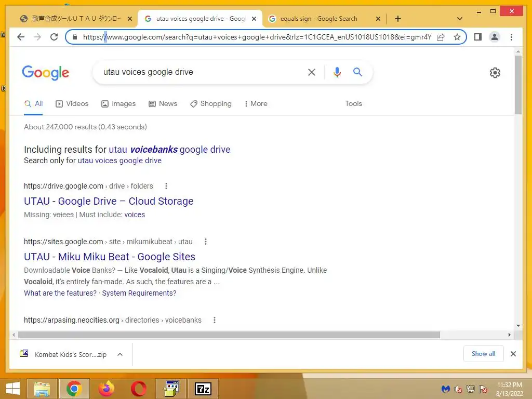
Task: Open 'System Requirements?' sitelink
Action: tap(139, 293)
